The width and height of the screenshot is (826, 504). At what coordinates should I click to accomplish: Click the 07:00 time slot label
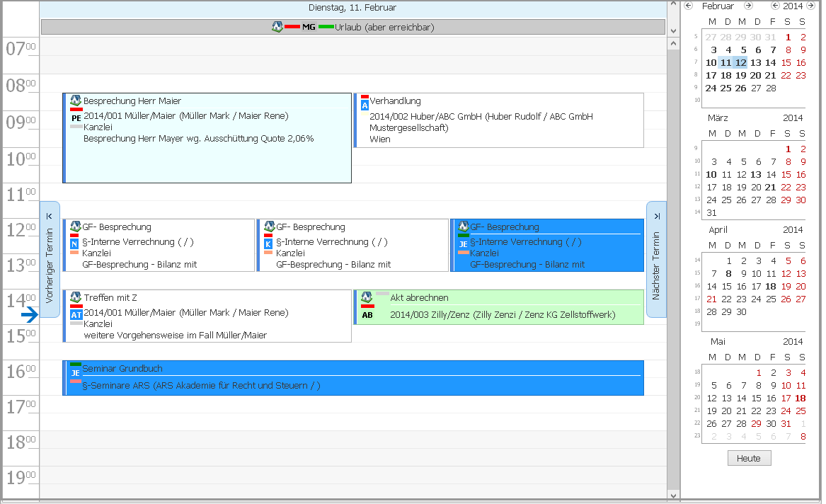click(21, 48)
